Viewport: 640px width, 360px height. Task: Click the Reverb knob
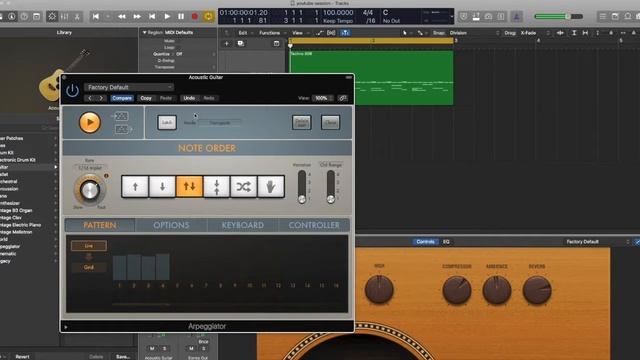point(537,290)
